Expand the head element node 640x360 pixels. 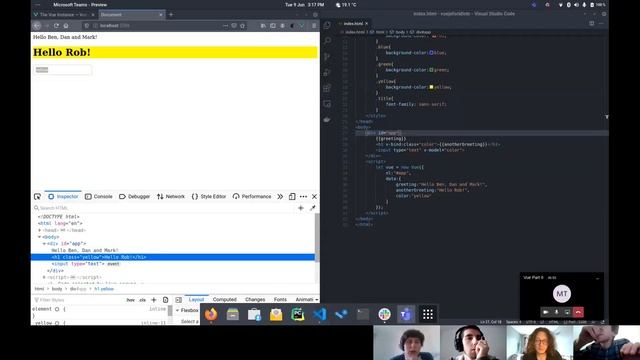click(x=40, y=230)
